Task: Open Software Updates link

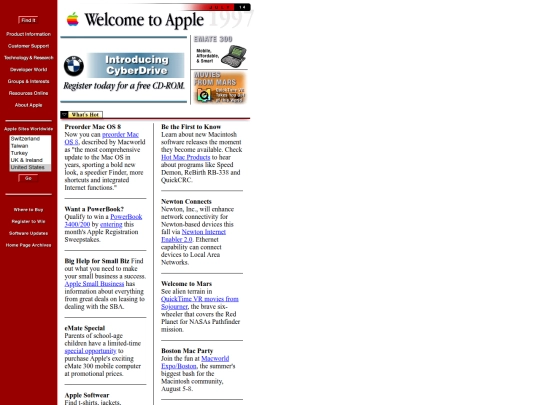Action: click(x=29, y=233)
